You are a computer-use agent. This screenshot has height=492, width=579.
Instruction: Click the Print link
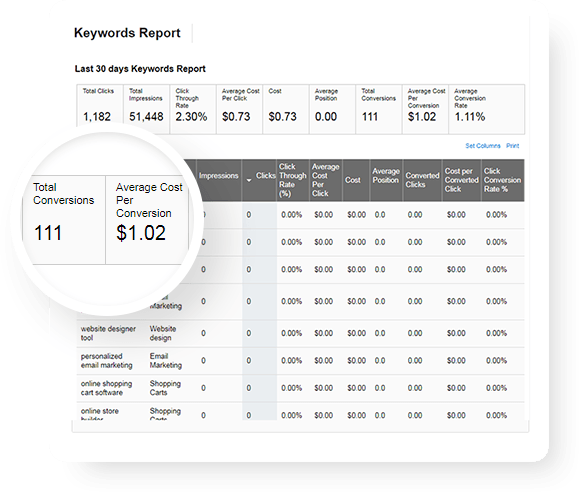(513, 146)
